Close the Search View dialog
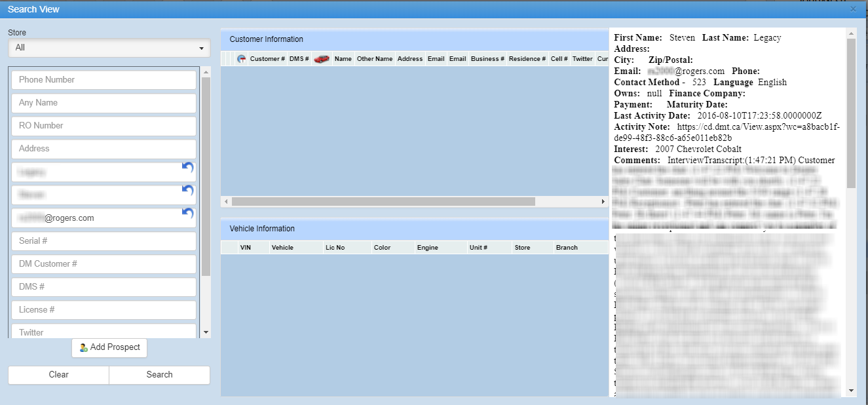868x405 pixels. [853, 9]
